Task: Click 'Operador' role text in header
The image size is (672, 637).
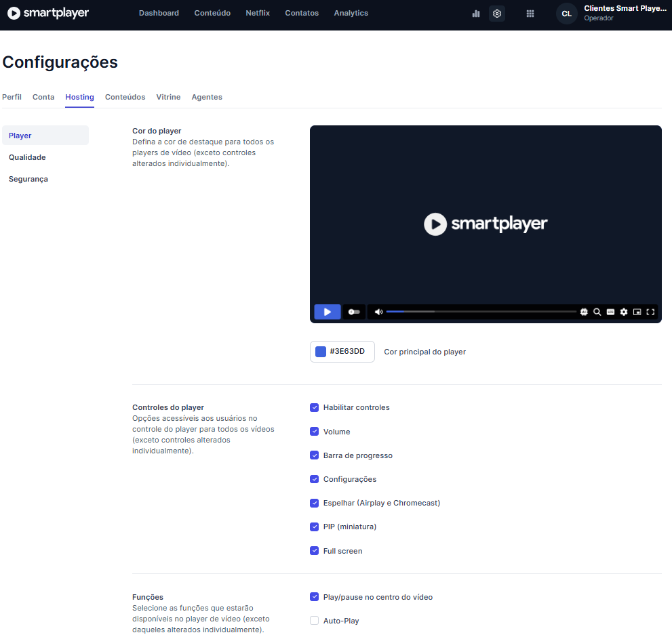Action: click(598, 18)
